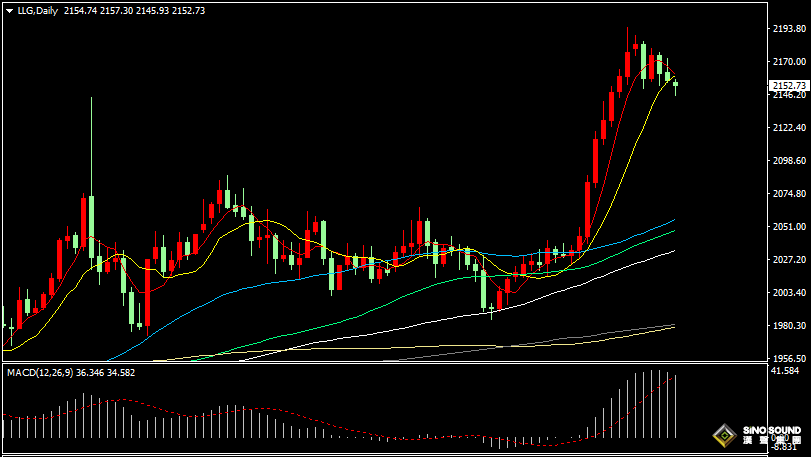Click the 2003.40 price axis label
The width and height of the screenshot is (811, 457).
tap(788, 293)
